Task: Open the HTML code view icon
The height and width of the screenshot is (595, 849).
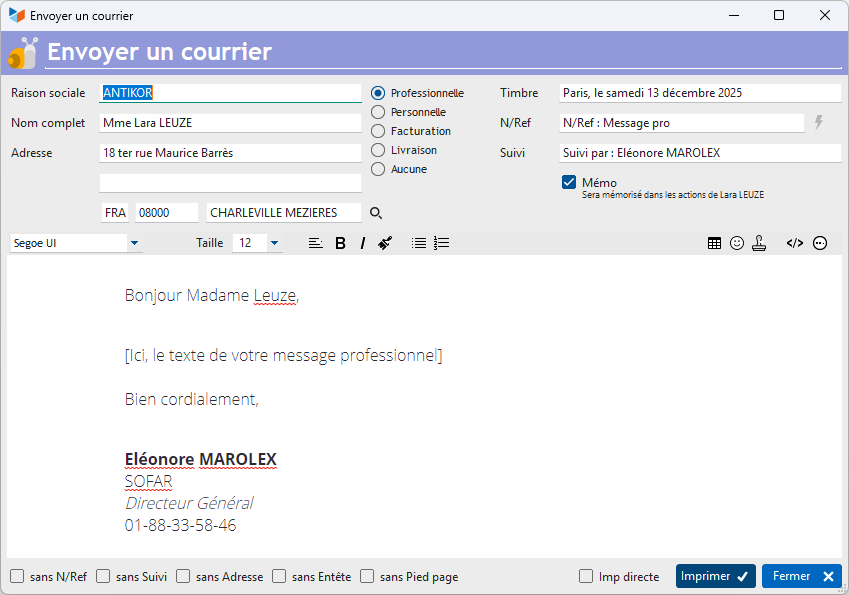Action: [794, 243]
